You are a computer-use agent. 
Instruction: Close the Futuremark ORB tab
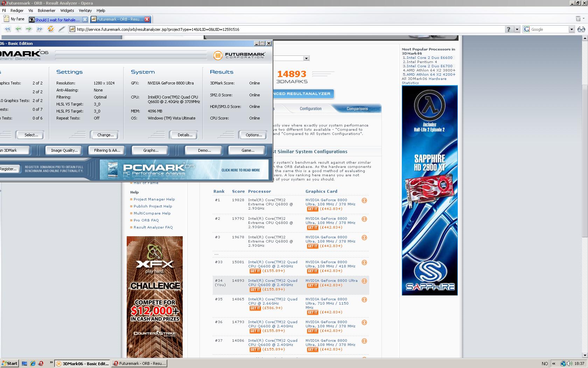coord(147,19)
